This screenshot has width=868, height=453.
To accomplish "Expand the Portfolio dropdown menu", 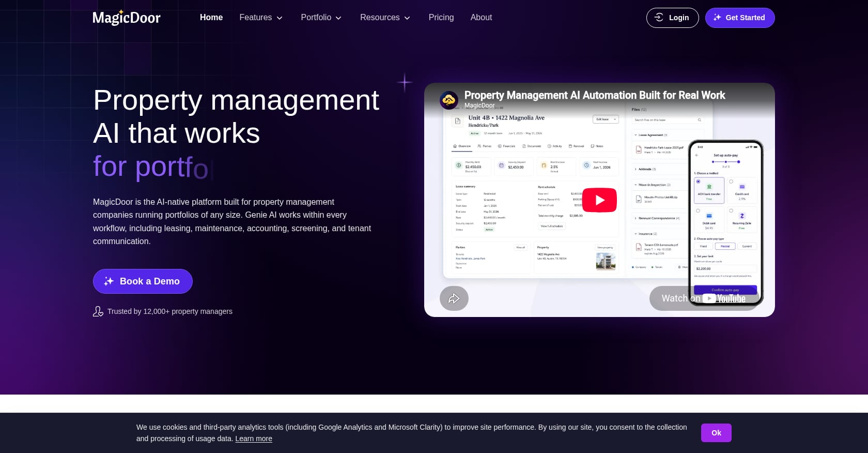I will click(x=321, y=18).
